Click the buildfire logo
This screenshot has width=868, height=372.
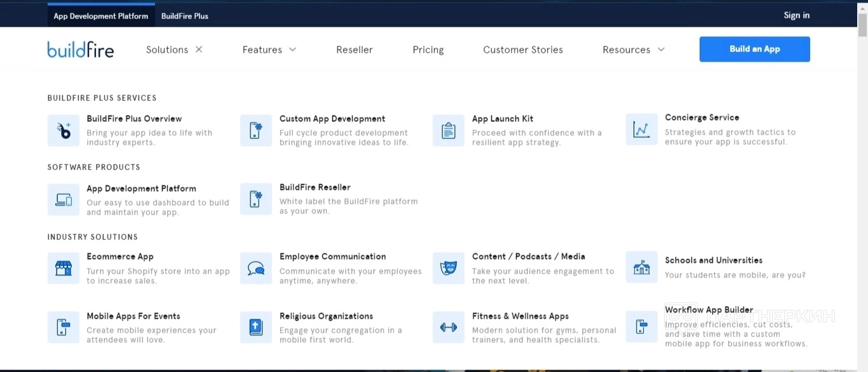tap(81, 50)
